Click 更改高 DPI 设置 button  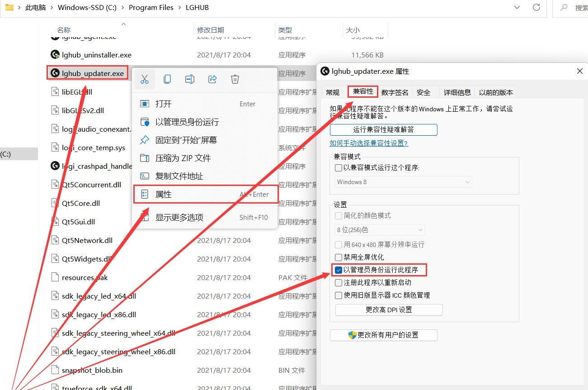pos(389,309)
